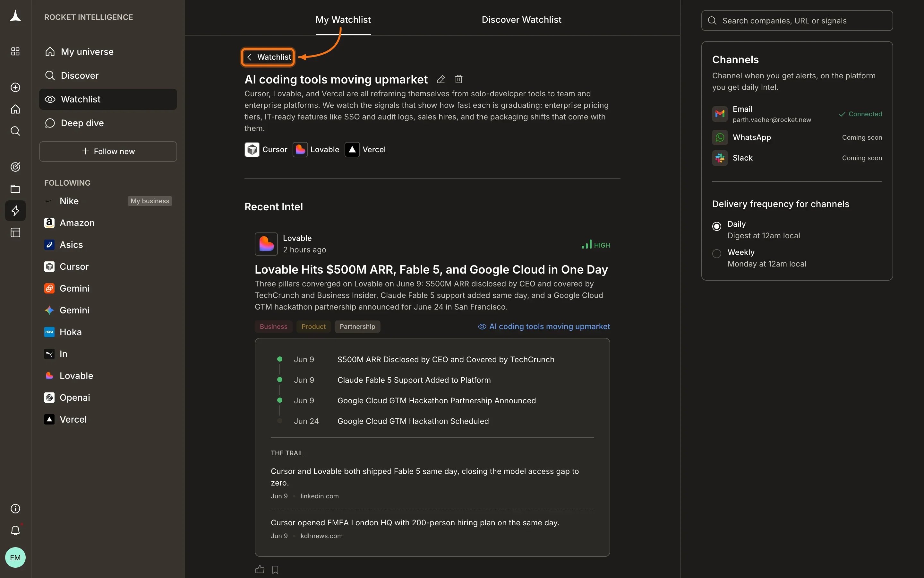Edit watchlist title with pencil icon

tap(441, 79)
